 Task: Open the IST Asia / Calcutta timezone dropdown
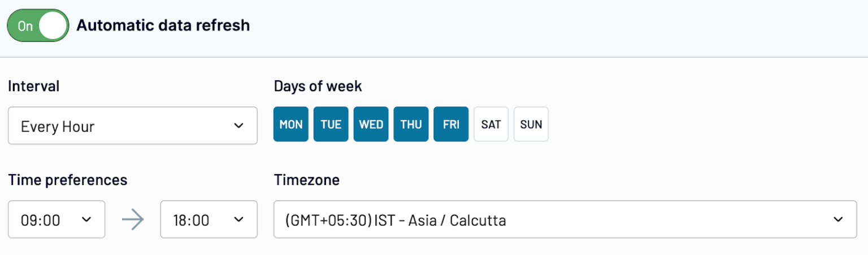pyautogui.click(x=565, y=219)
